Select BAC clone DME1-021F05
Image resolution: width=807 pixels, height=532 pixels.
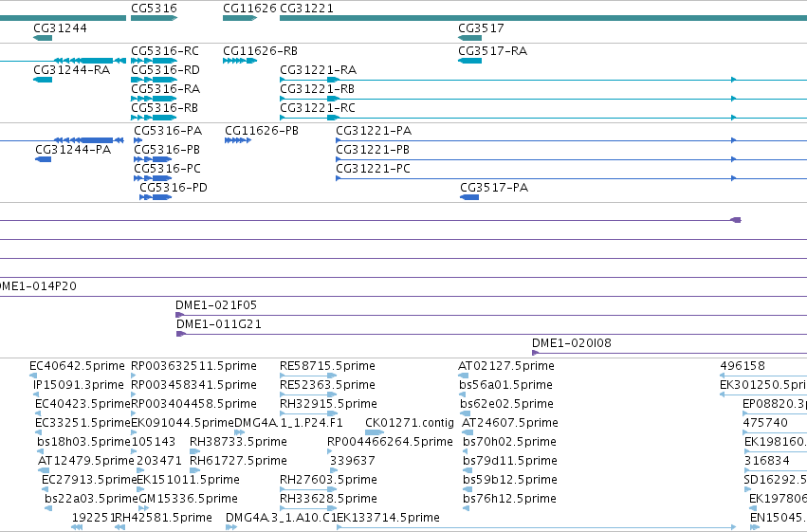tap(216, 305)
